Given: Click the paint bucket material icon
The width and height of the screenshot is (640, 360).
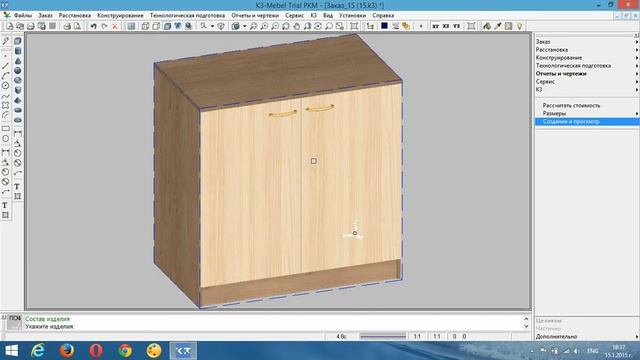Looking at the screenshot, I should [487, 26].
